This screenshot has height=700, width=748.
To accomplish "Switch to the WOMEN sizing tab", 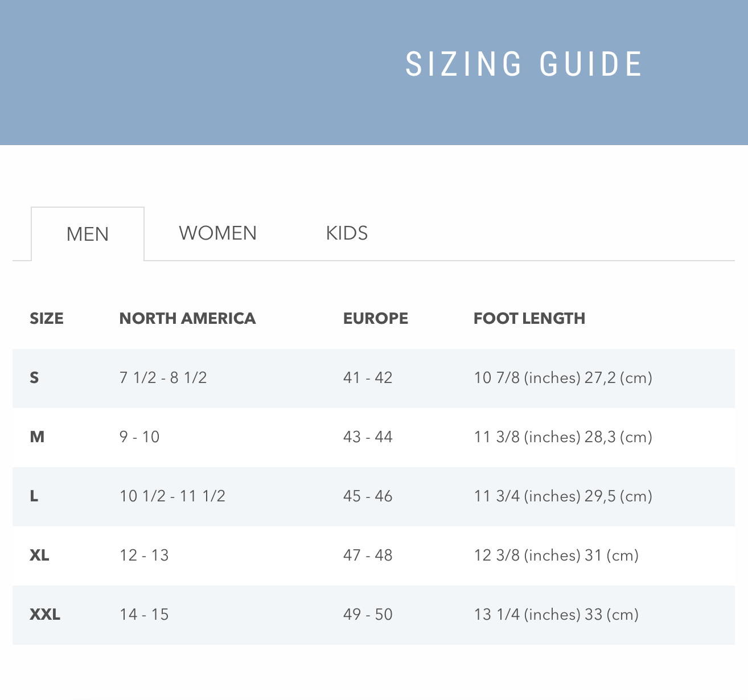I will tap(217, 233).
